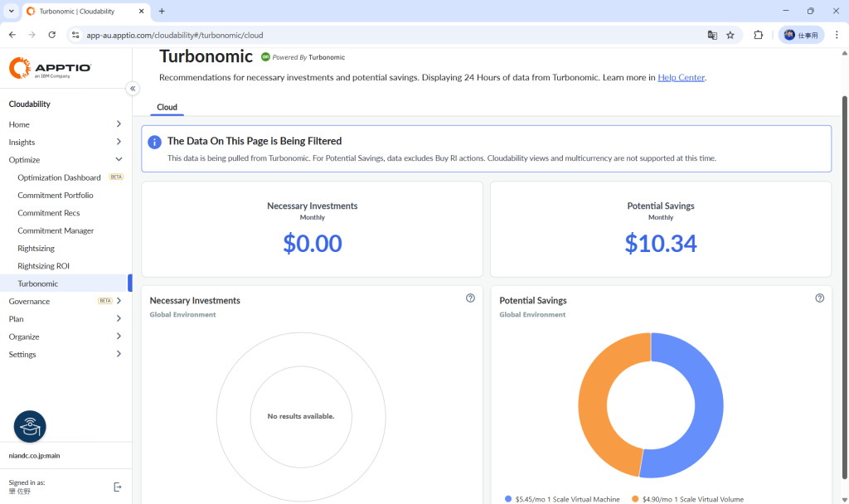Click browser back arrow

click(12, 35)
